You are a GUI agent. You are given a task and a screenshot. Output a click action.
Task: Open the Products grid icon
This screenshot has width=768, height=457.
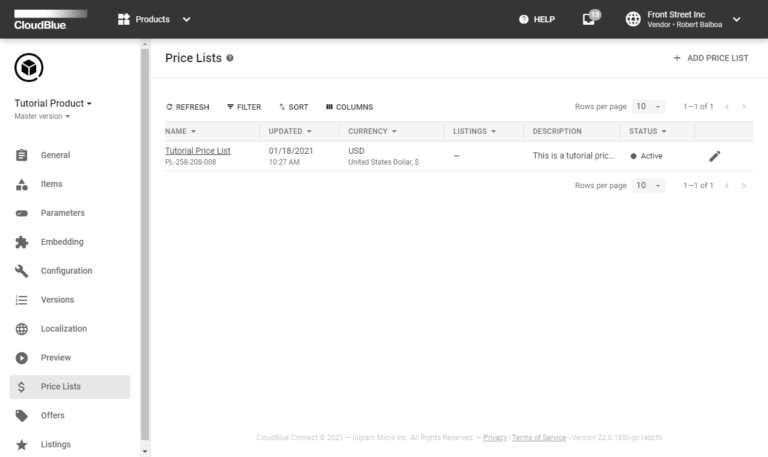pyautogui.click(x=123, y=19)
